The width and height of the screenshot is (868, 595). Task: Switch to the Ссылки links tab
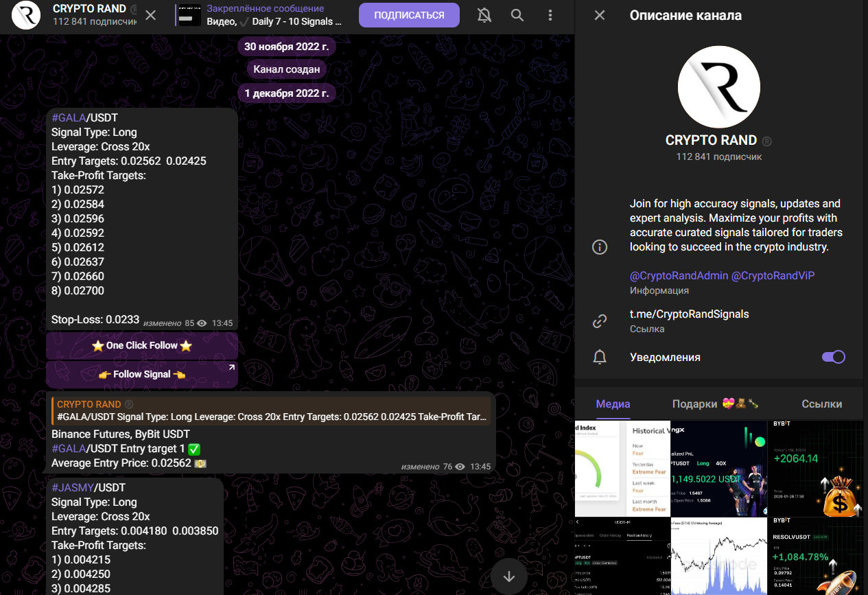pyautogui.click(x=821, y=404)
